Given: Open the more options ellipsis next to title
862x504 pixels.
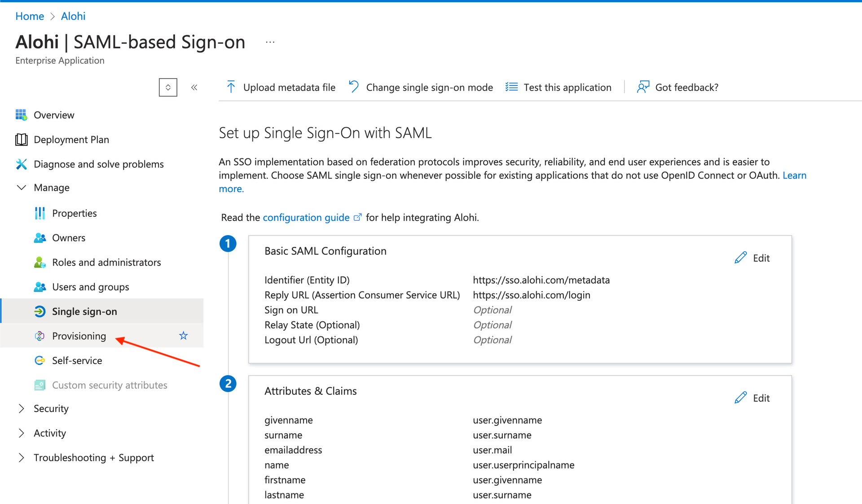Looking at the screenshot, I should coord(270,42).
